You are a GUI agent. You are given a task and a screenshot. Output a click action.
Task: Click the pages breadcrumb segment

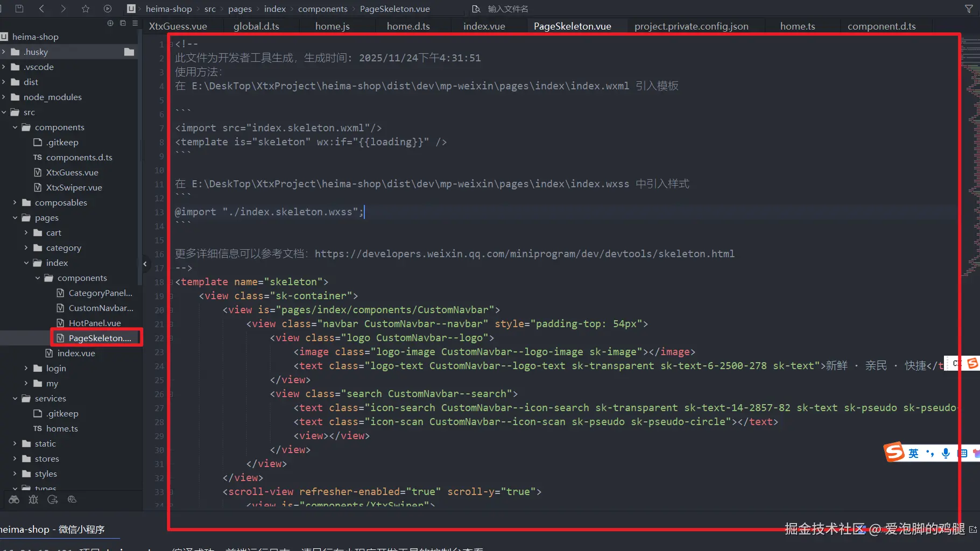click(239, 9)
